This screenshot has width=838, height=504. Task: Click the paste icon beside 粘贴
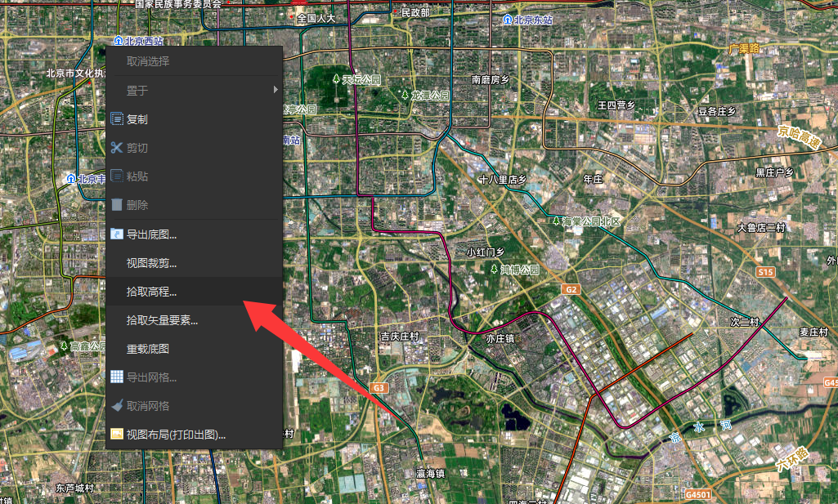(117, 176)
